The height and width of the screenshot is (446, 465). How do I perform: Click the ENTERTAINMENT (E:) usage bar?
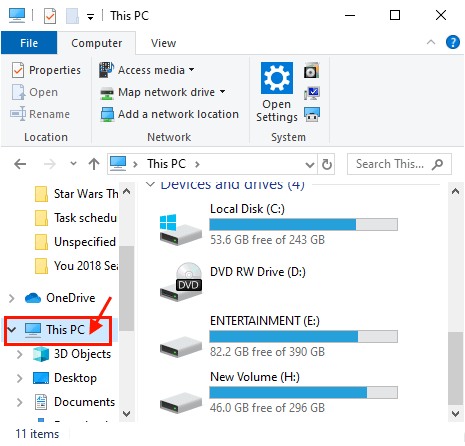click(x=303, y=336)
